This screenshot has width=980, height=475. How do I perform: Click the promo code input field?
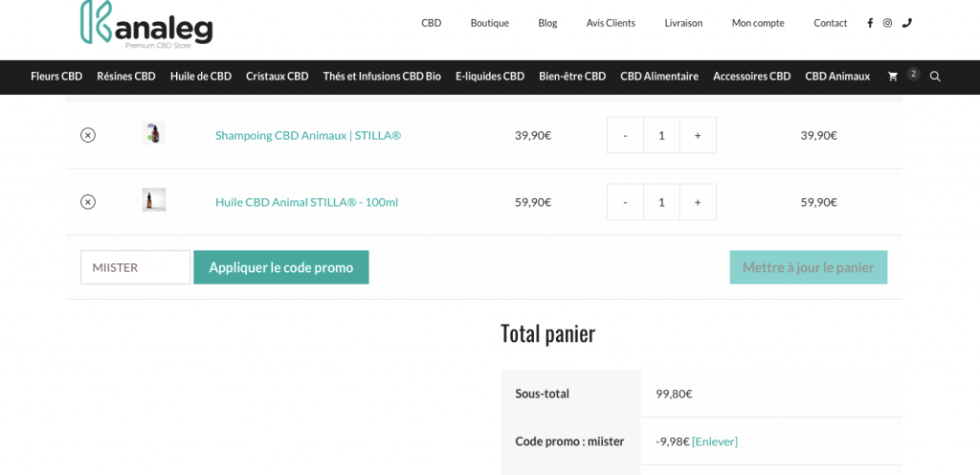(x=136, y=267)
